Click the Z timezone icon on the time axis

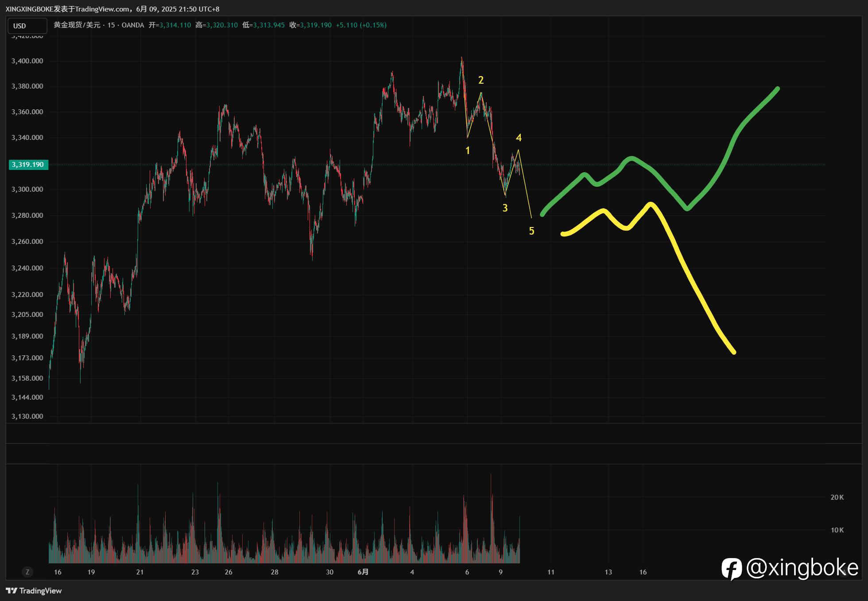point(27,572)
